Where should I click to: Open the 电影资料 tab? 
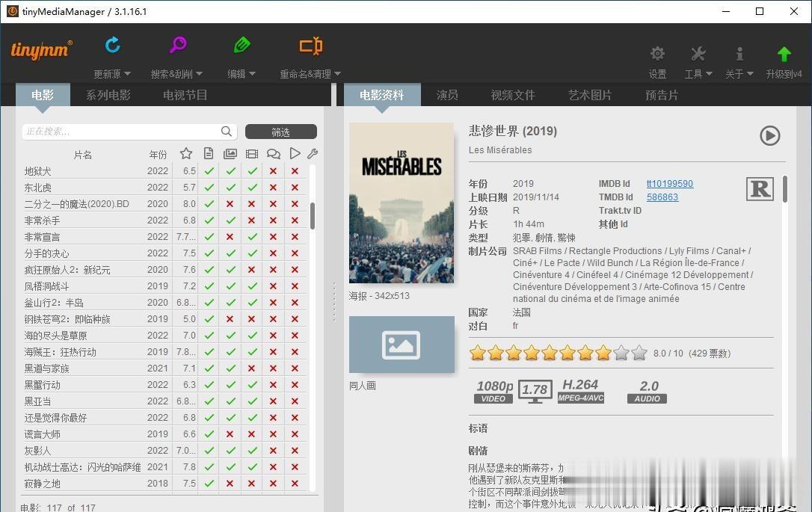pos(381,95)
